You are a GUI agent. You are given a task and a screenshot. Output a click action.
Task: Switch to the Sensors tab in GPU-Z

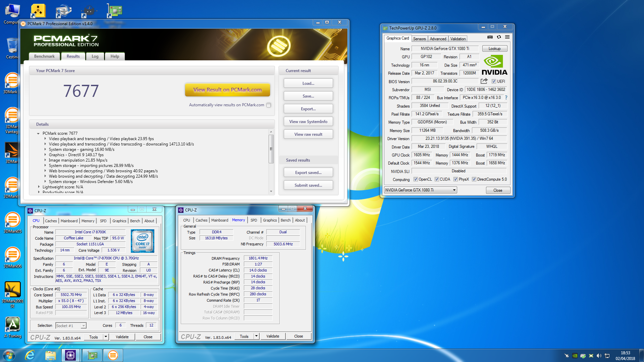coord(419,39)
